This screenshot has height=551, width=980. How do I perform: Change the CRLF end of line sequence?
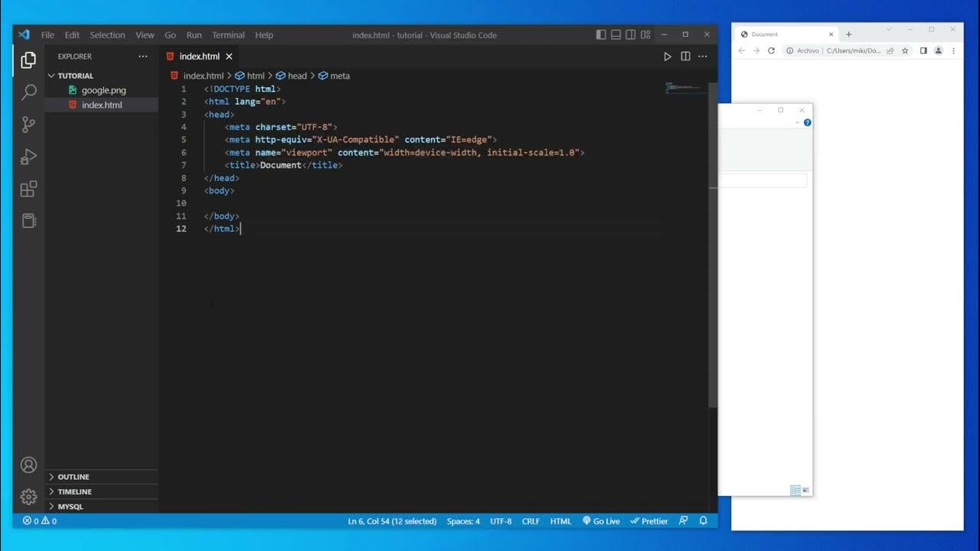531,521
